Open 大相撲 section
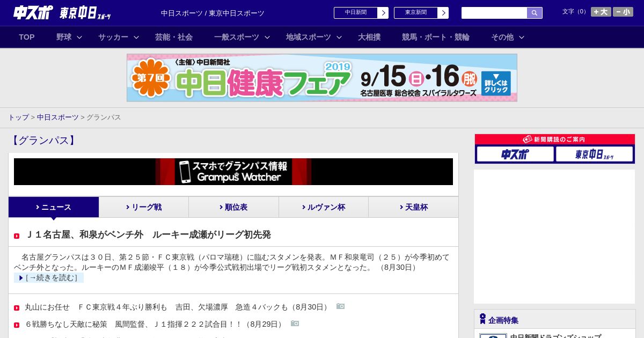Screen dimensions: 644x338 369,37
